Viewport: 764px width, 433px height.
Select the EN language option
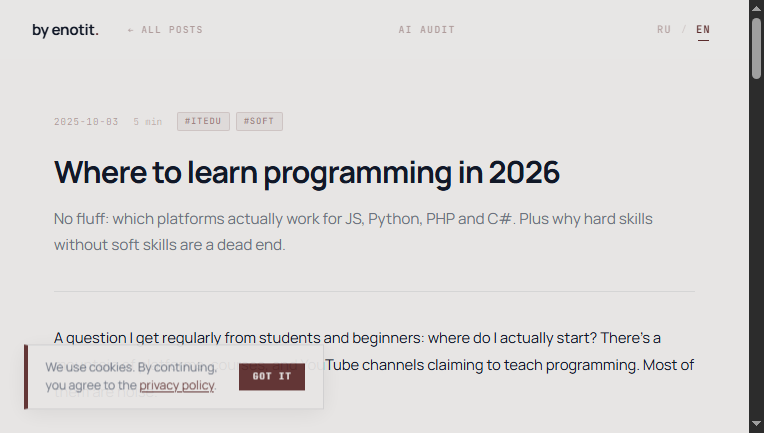pyautogui.click(x=703, y=30)
